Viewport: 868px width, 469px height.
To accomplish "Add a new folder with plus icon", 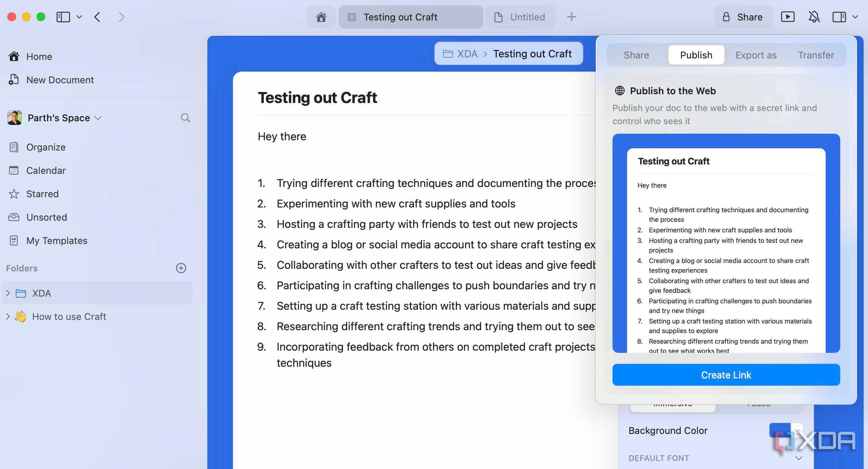I will [181, 268].
